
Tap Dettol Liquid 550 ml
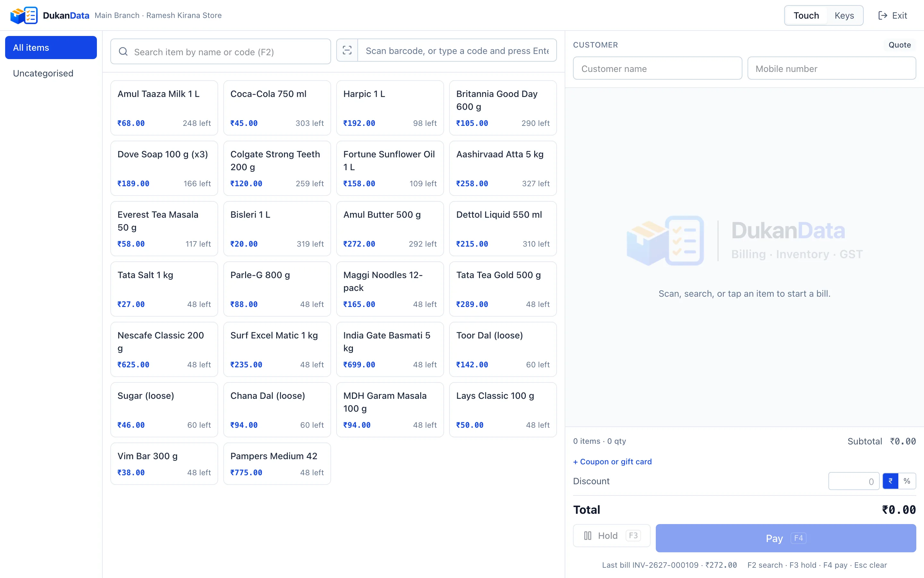pos(503,229)
